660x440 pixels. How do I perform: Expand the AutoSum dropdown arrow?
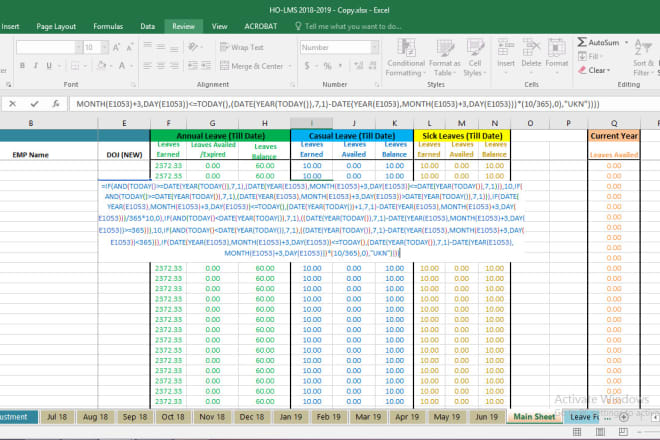point(626,43)
